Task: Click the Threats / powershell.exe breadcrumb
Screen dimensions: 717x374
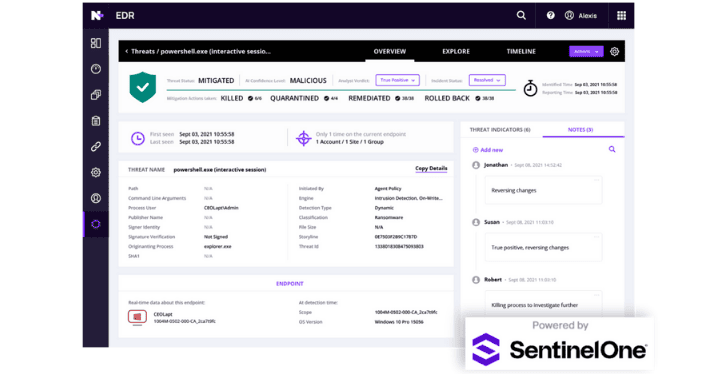Action: [201, 51]
